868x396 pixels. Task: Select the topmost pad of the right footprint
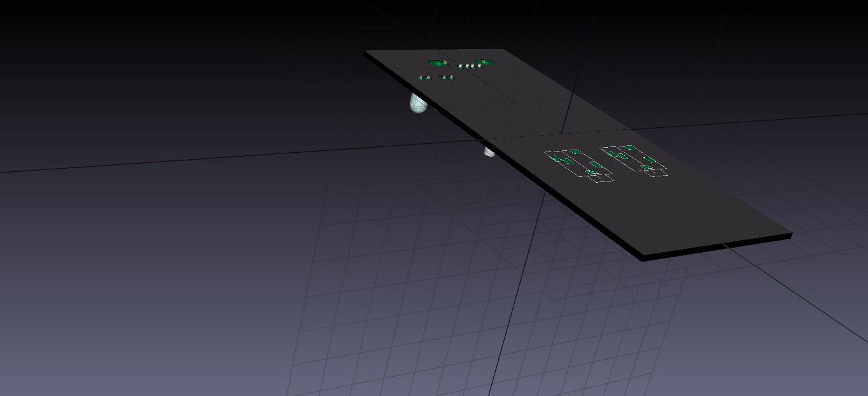coord(630,148)
